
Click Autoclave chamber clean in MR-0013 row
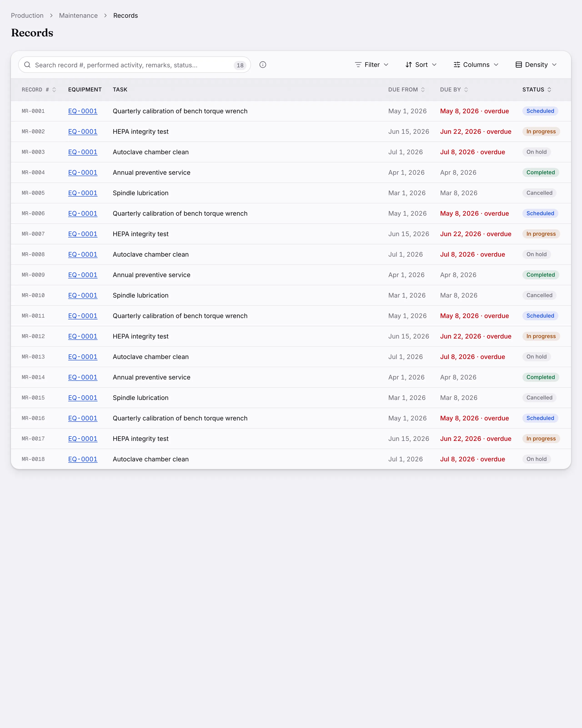tap(151, 357)
